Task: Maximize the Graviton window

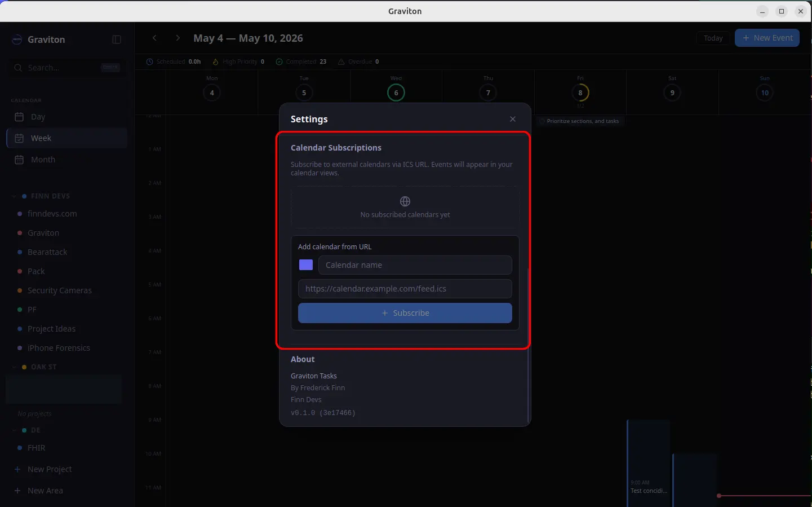Action: pyautogui.click(x=782, y=11)
